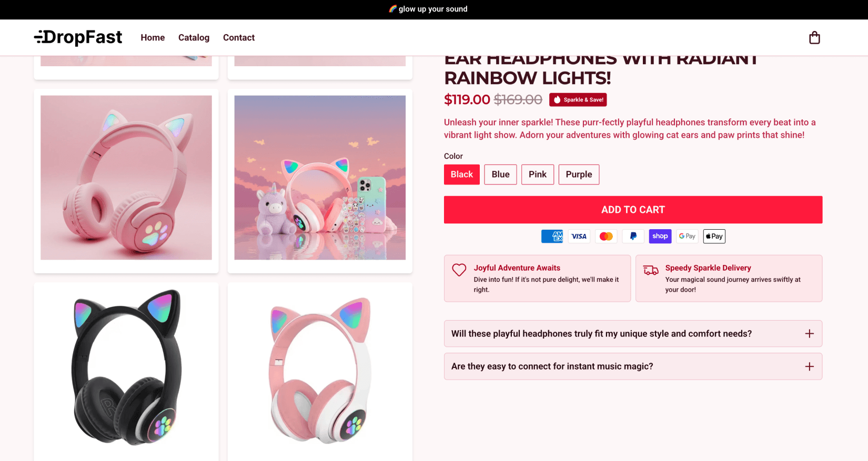Viewport: 868px width, 461px height.
Task: Click the delivery truck icon
Action: 651,270
